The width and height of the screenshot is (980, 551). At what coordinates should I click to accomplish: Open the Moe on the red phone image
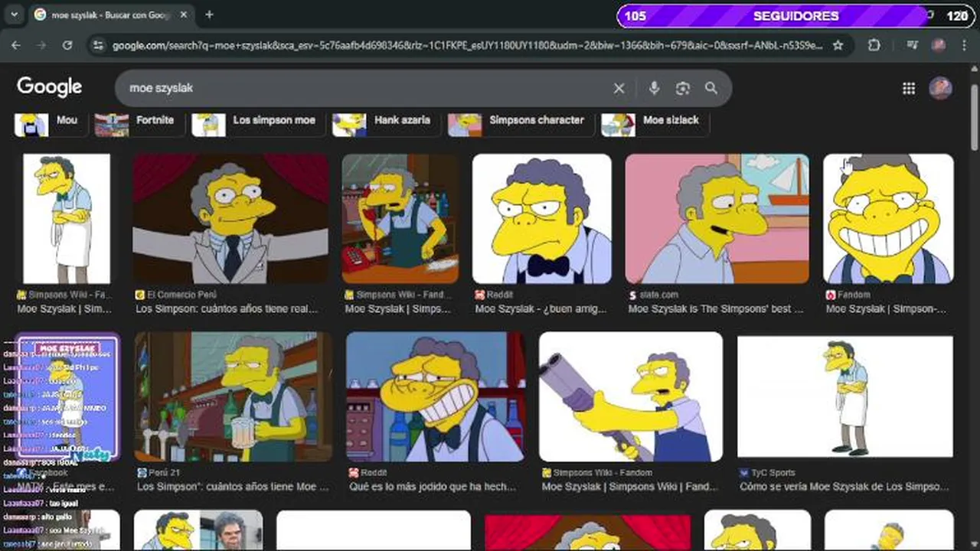(400, 219)
